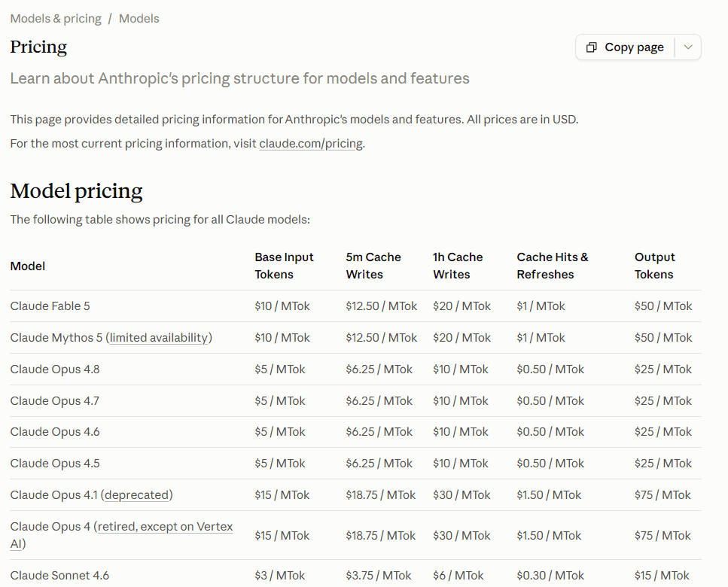Click the Copy page button label

(x=634, y=47)
